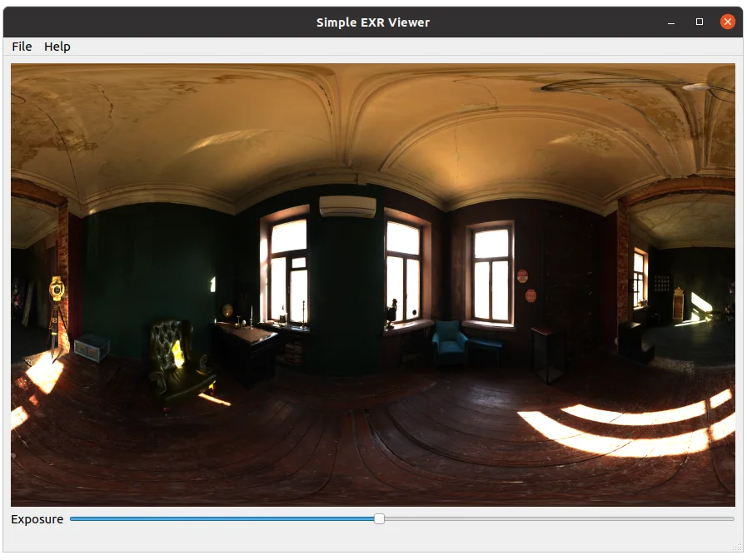Click the Simple EXR Viewer title bar text
747x560 pixels.
click(373, 22)
